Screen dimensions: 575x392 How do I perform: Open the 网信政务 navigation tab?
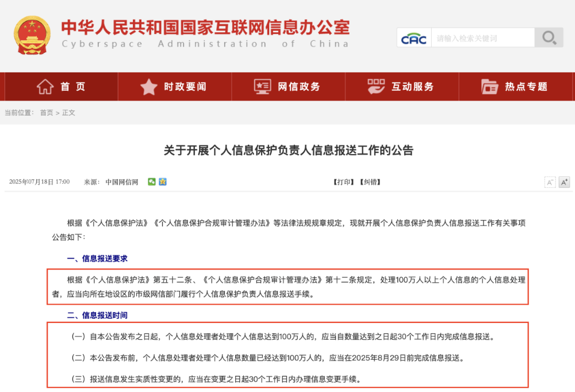289,87
